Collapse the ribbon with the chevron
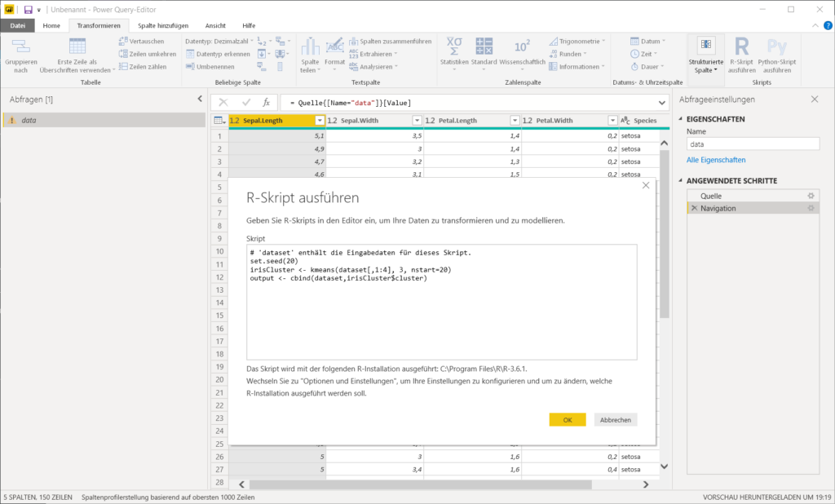The width and height of the screenshot is (835, 504). tap(815, 25)
